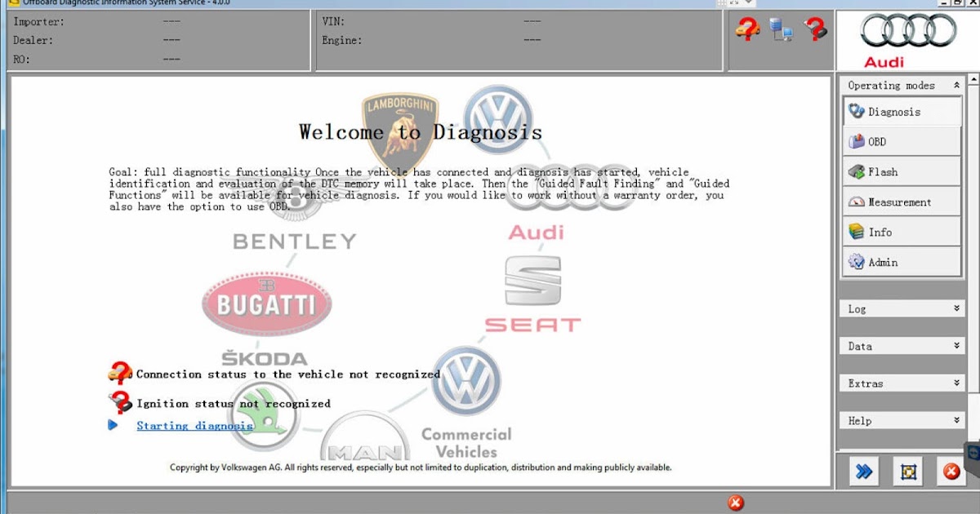Click the fullscreen frame button
Screen dimensions: 980x514
(x=907, y=472)
